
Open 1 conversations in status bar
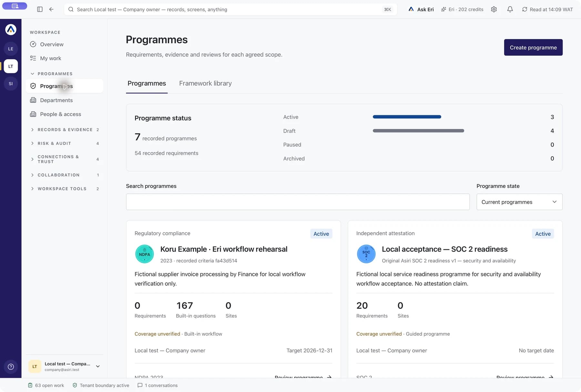[158, 385]
